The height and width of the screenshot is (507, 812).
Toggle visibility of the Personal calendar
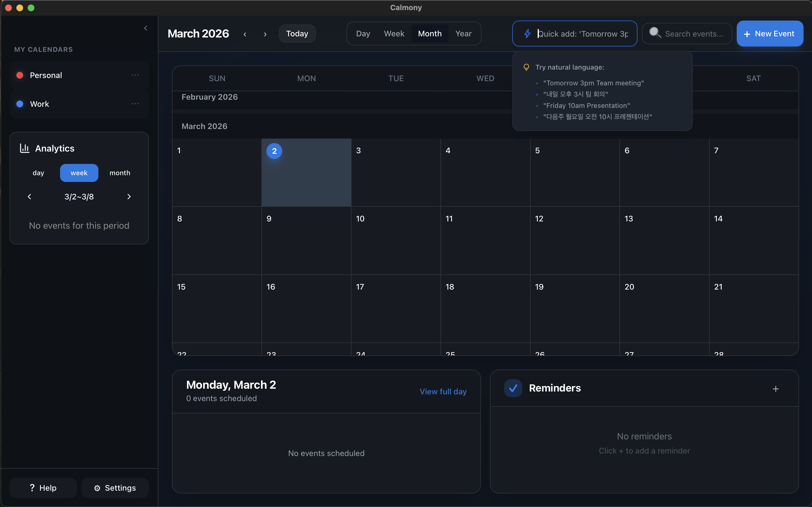19,75
